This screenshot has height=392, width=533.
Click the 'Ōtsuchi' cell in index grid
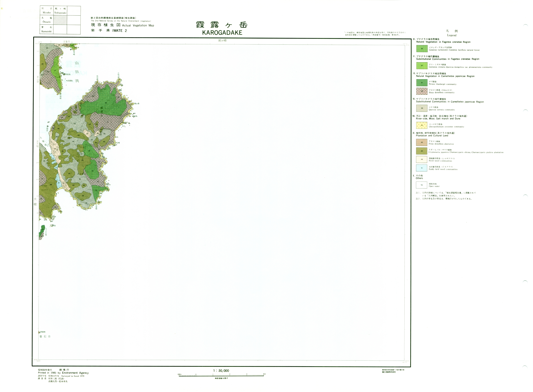tap(47, 20)
